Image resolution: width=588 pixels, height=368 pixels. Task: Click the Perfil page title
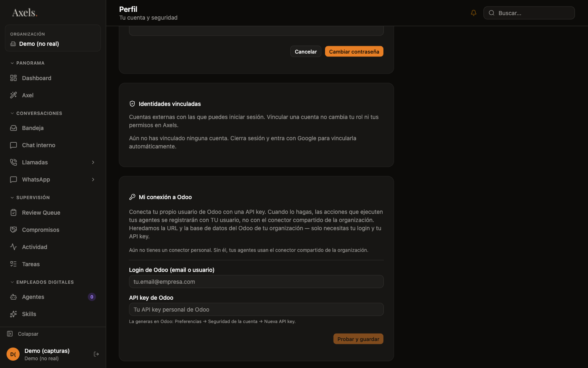coord(128,9)
